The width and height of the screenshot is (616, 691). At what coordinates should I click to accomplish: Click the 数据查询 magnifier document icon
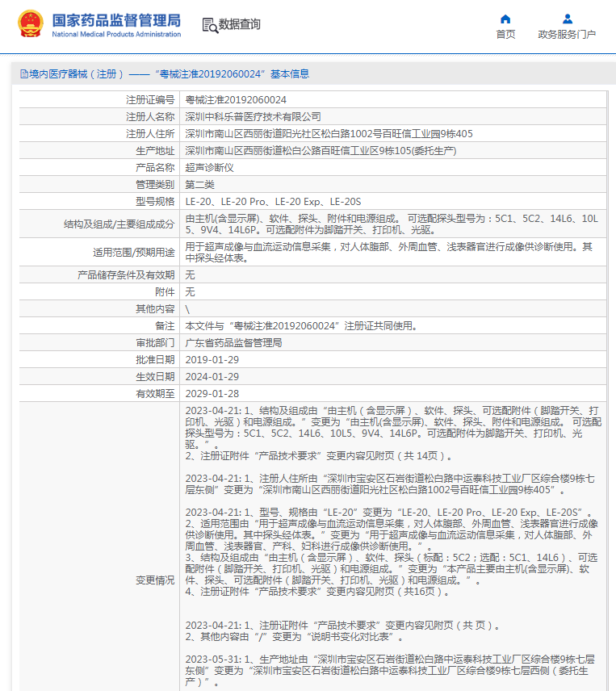coord(209,24)
